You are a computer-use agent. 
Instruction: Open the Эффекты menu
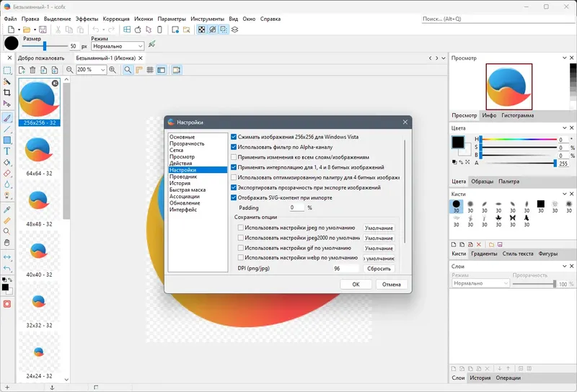coord(87,19)
